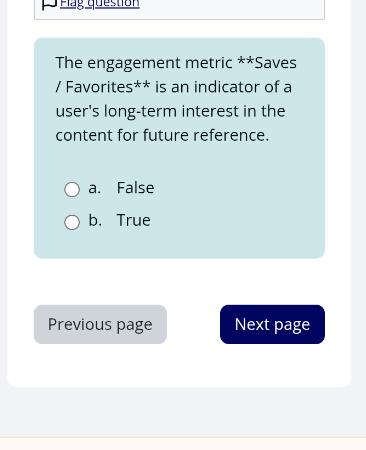Click the '**Saves' text in the question

267,63
